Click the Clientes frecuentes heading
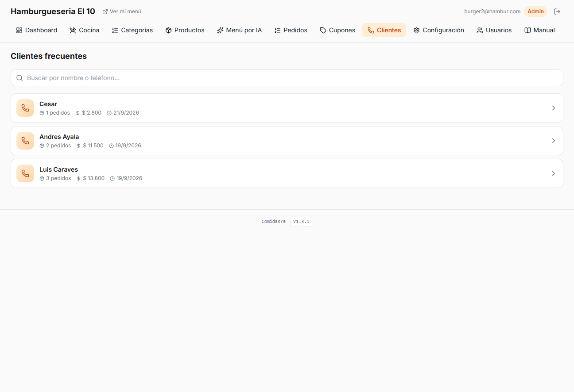 click(x=49, y=56)
